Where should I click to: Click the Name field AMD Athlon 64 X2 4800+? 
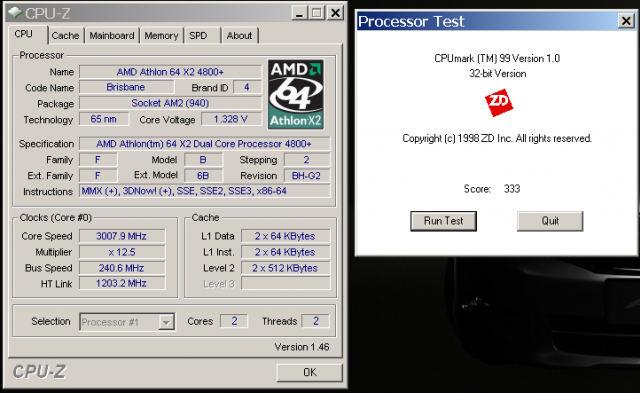(x=170, y=72)
